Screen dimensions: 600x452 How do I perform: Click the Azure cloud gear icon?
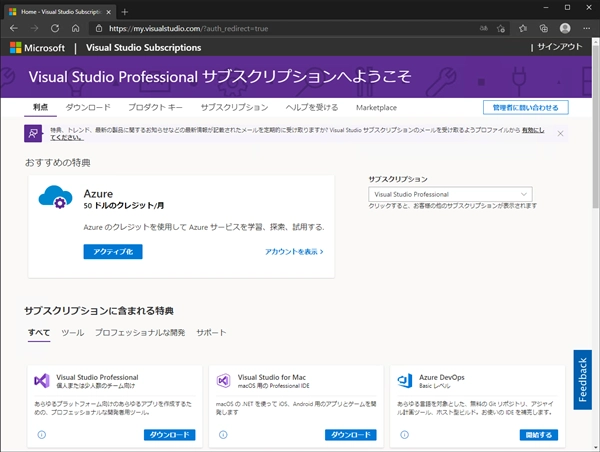55,197
